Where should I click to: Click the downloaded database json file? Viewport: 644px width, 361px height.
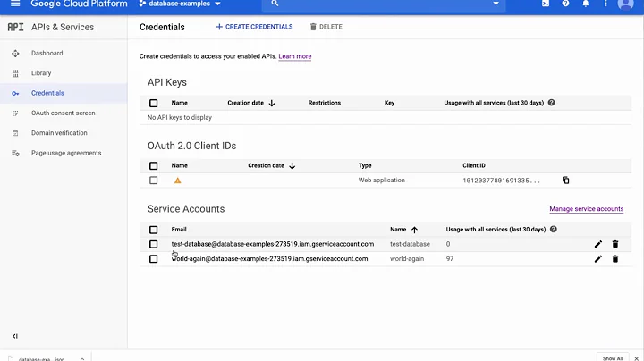(41, 359)
